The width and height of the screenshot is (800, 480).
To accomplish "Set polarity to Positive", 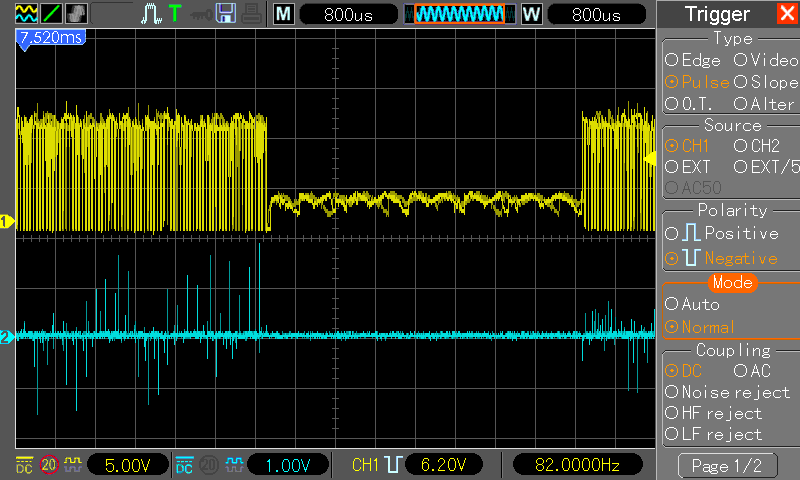I will [722, 233].
